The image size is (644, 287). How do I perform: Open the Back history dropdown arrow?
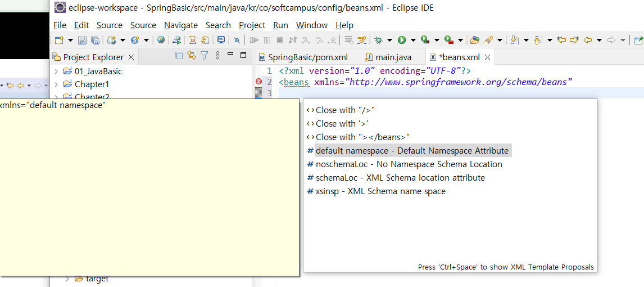[x=599, y=41]
